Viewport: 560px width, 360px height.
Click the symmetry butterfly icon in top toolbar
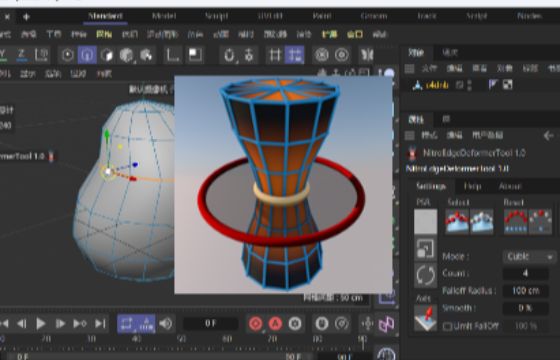(x=366, y=55)
